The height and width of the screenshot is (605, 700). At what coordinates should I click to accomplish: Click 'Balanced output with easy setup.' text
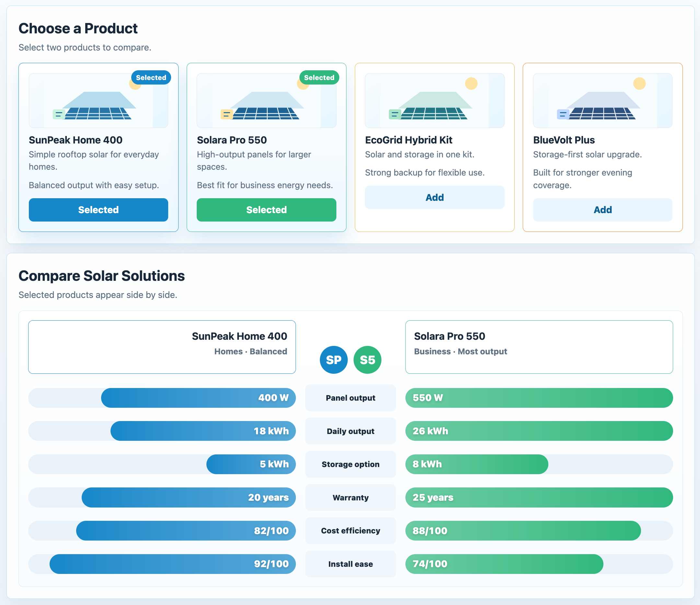(94, 185)
